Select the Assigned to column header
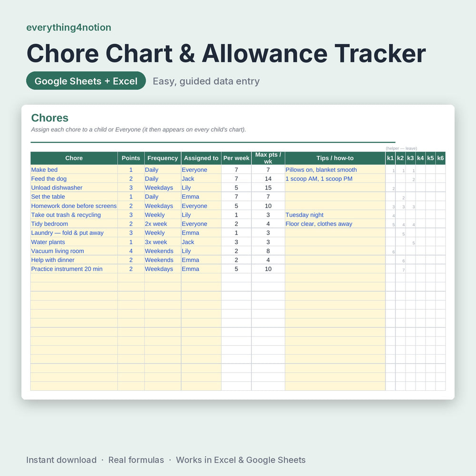476x476 pixels. tap(201, 158)
